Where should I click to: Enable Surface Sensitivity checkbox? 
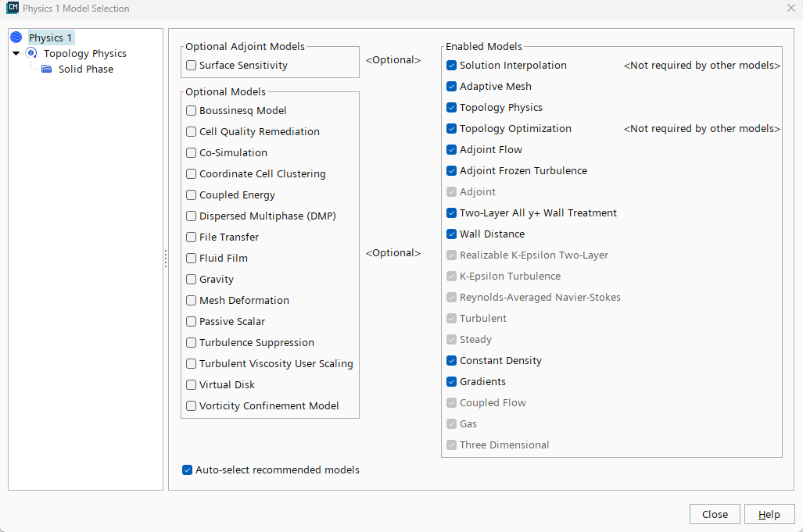point(191,66)
